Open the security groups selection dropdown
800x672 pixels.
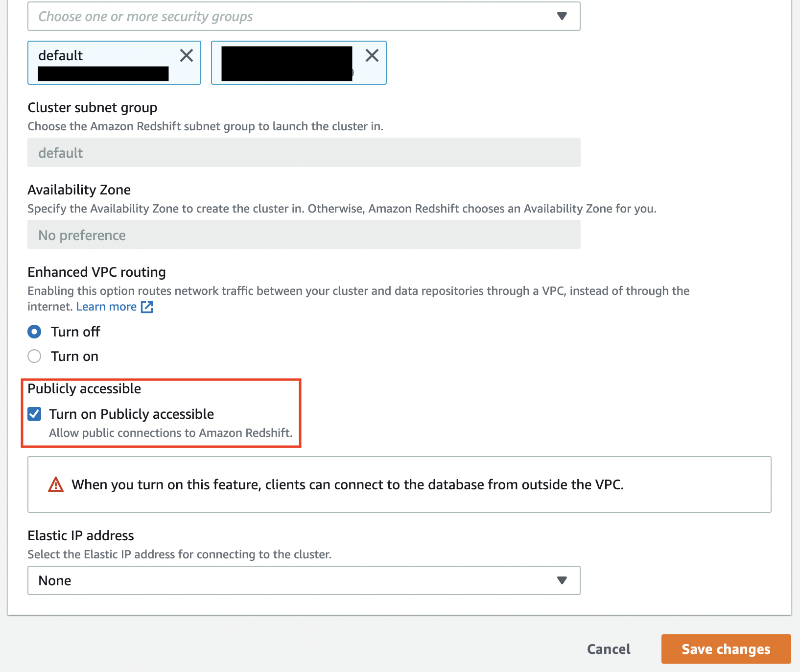(304, 16)
